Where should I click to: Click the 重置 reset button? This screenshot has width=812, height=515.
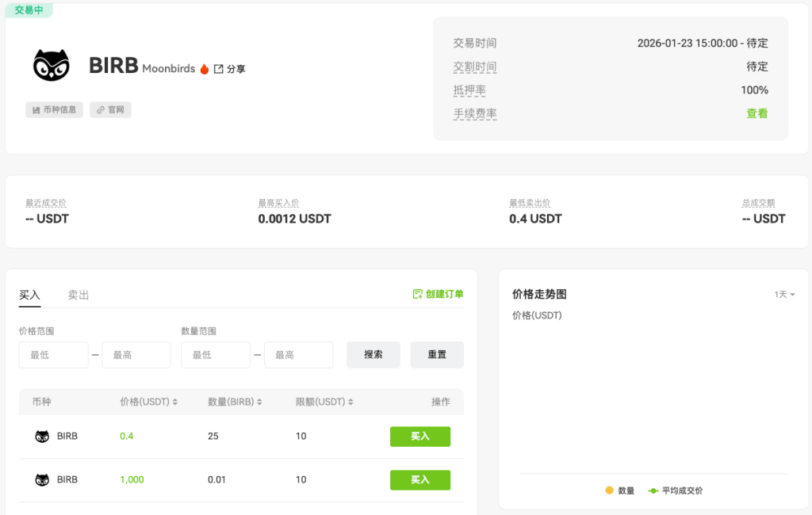click(x=437, y=354)
